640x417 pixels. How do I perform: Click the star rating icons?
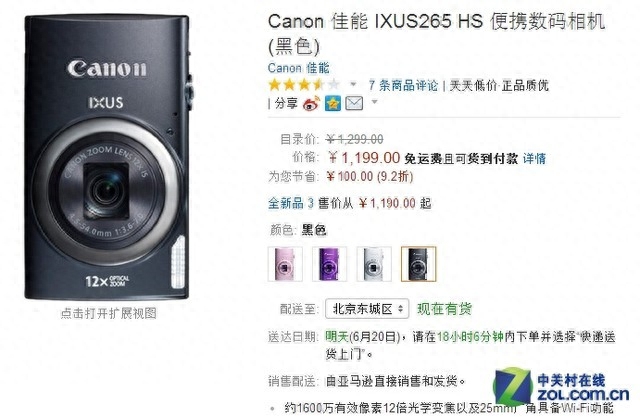[304, 85]
